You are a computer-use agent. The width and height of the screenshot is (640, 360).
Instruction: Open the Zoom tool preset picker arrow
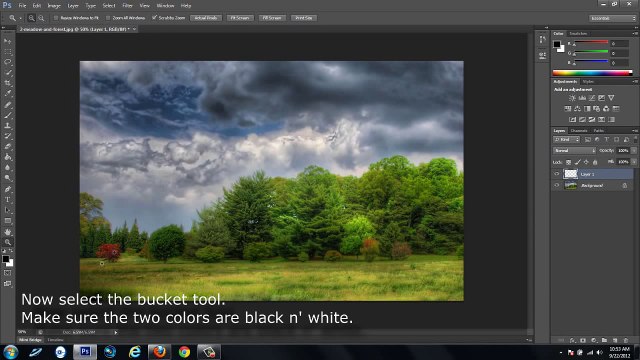click(x=20, y=18)
